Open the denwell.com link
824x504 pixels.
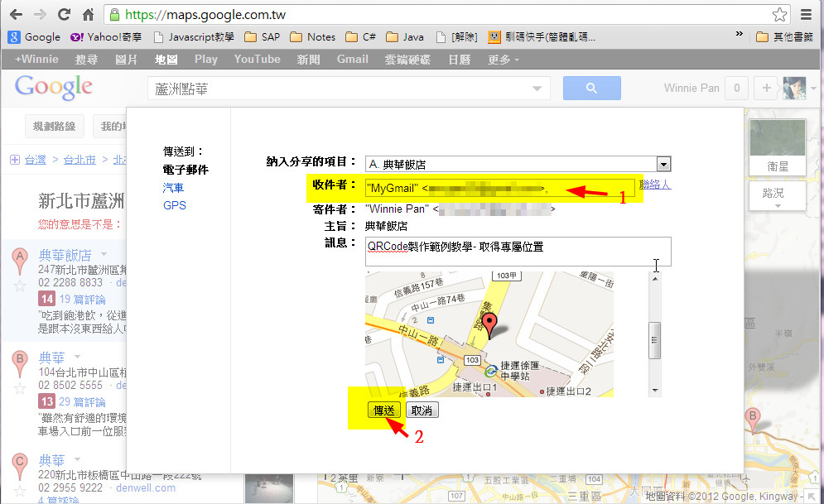tap(146, 487)
